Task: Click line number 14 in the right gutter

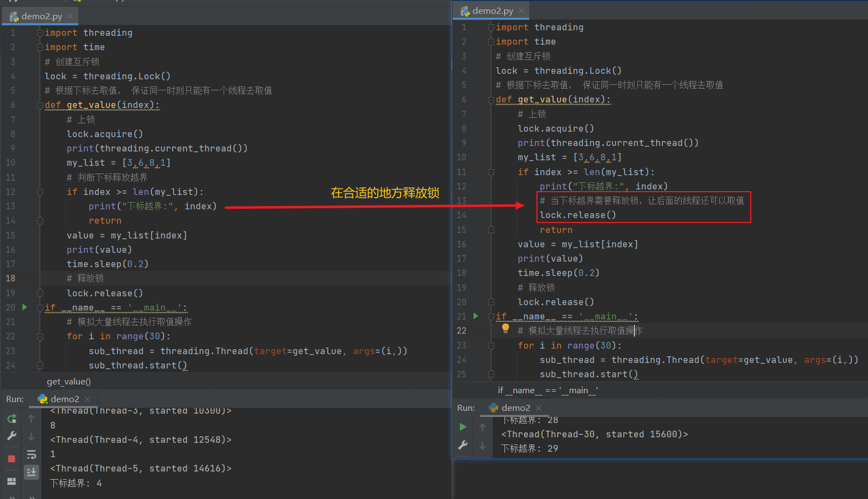Action: tap(462, 215)
